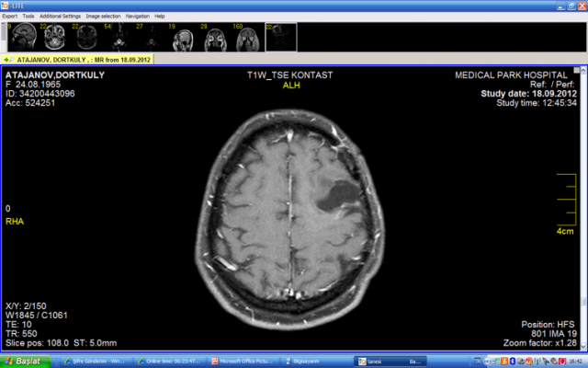The height and width of the screenshot is (368, 588).
Task: Select the series thumbnail numbered 27
Action: tap(151, 37)
